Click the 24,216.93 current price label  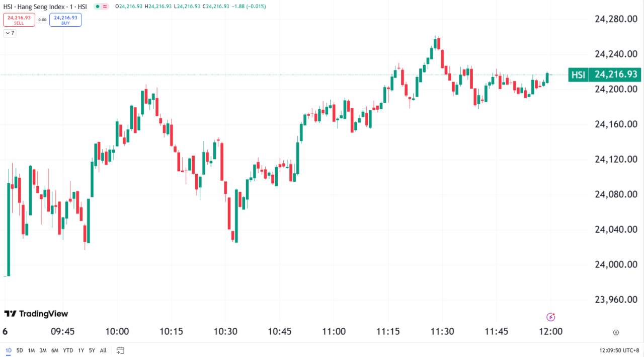pyautogui.click(x=616, y=75)
